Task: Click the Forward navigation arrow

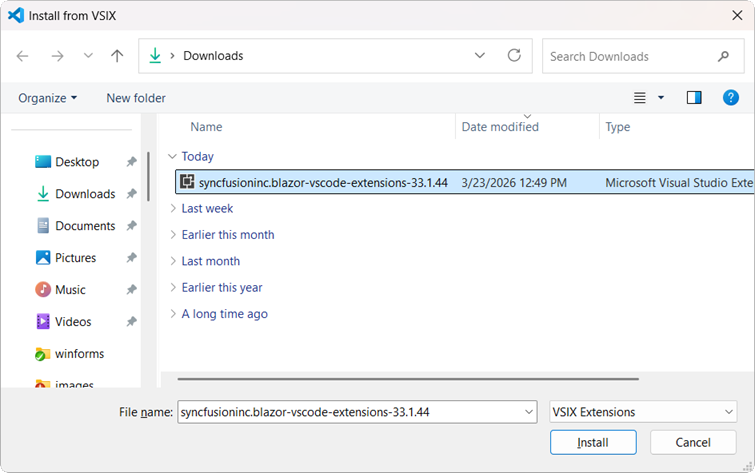Action: [x=57, y=56]
